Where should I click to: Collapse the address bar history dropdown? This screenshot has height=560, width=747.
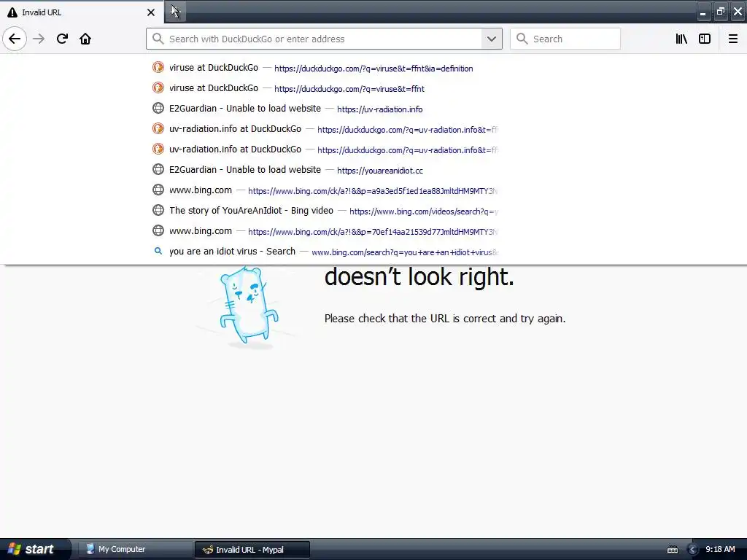click(x=492, y=39)
